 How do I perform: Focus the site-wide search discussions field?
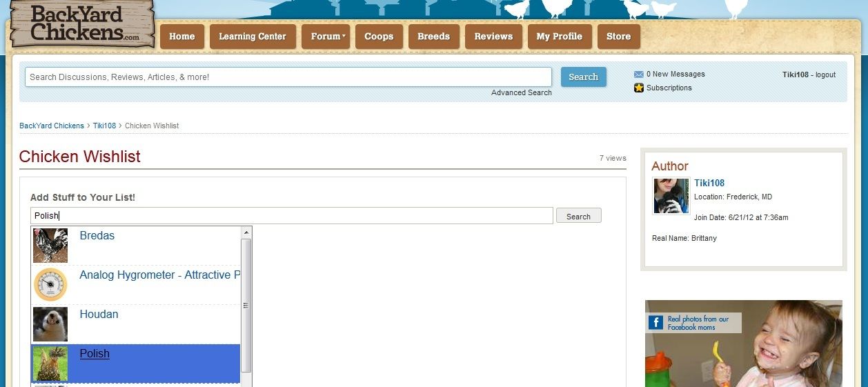[x=288, y=77]
